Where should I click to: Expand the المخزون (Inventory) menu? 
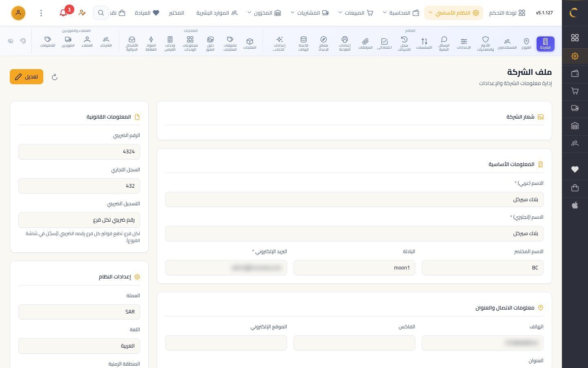click(264, 13)
